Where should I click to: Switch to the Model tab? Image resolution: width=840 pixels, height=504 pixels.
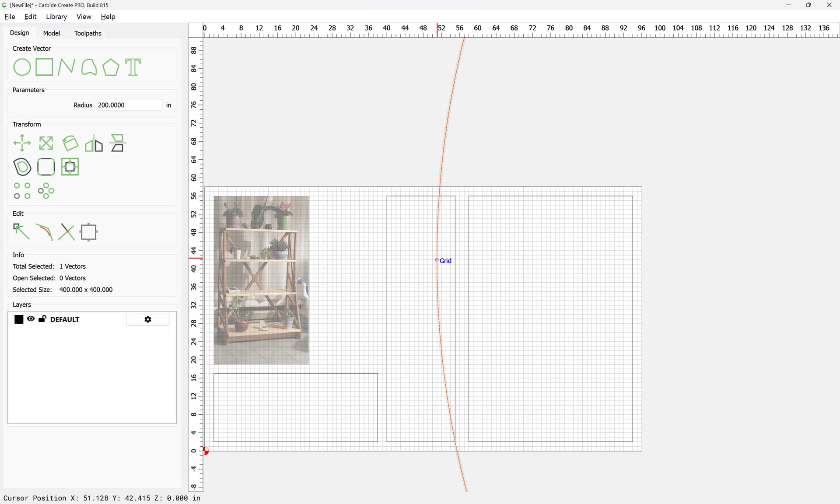click(x=52, y=33)
